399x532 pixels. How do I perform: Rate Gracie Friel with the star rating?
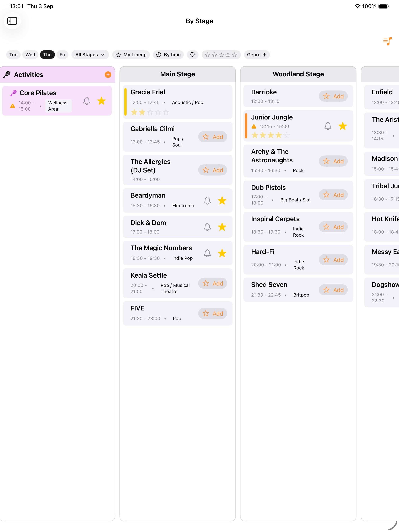150,112
